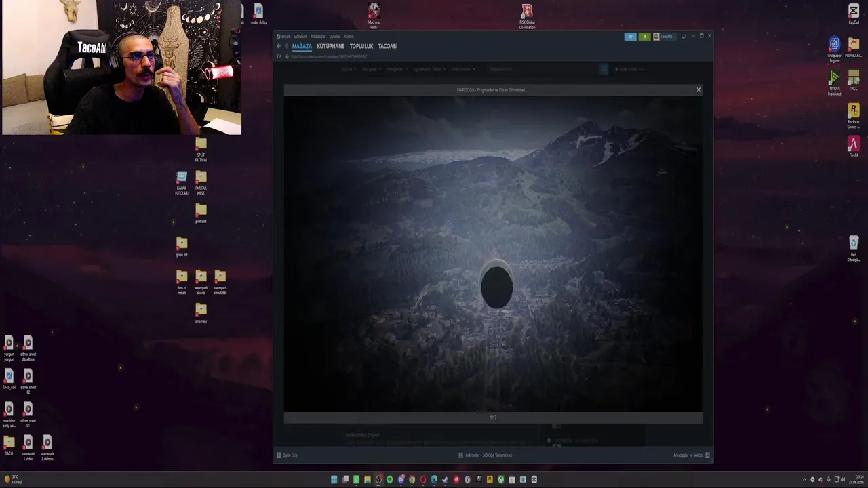Open the KÜTÜPHANE library tab
Screen dimensions: 868x488
[331, 46]
